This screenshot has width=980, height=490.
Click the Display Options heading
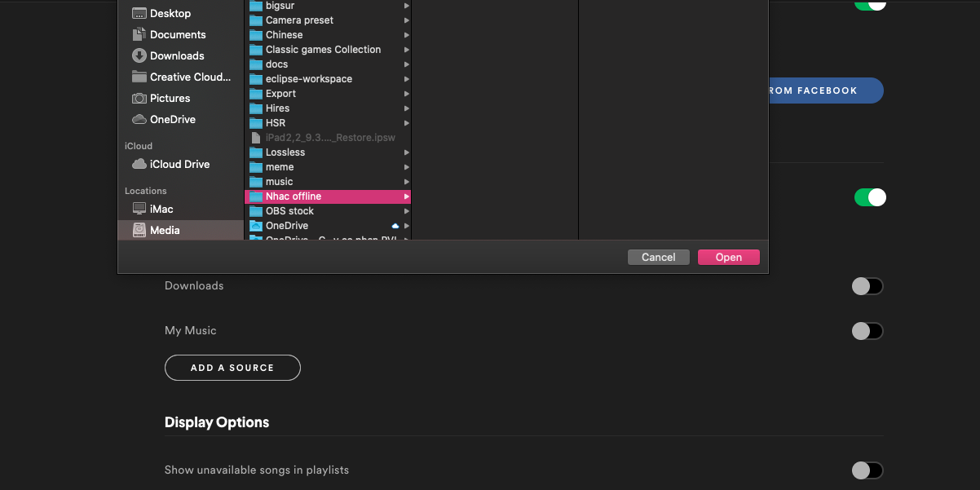pos(217,422)
